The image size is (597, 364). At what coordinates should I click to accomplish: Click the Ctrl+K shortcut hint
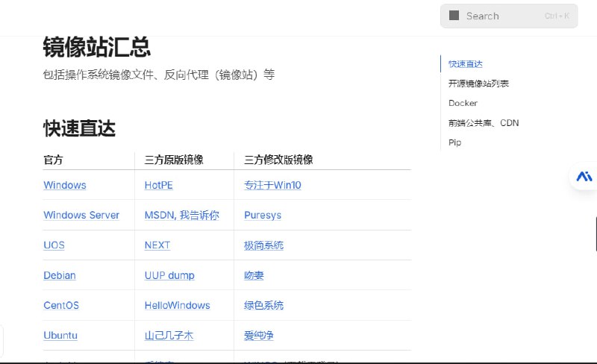(x=556, y=16)
